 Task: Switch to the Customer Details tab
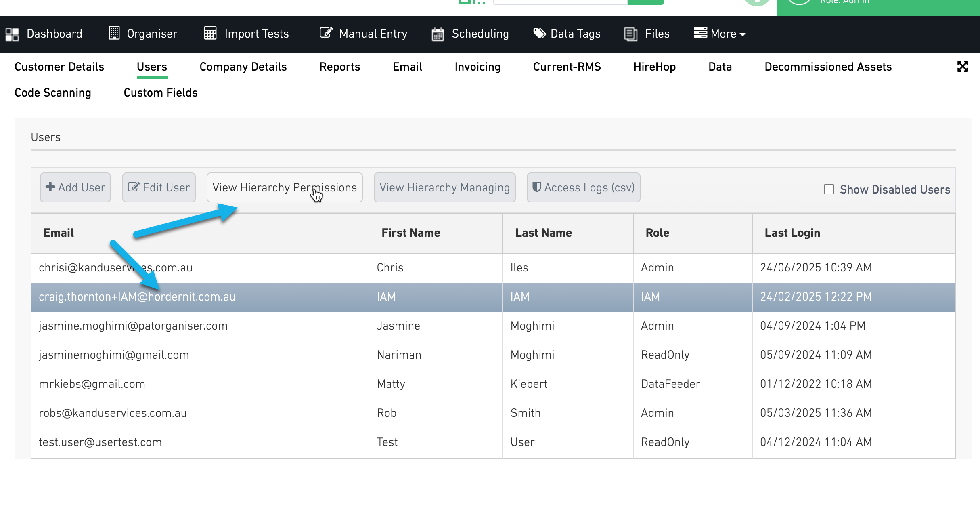[59, 67]
